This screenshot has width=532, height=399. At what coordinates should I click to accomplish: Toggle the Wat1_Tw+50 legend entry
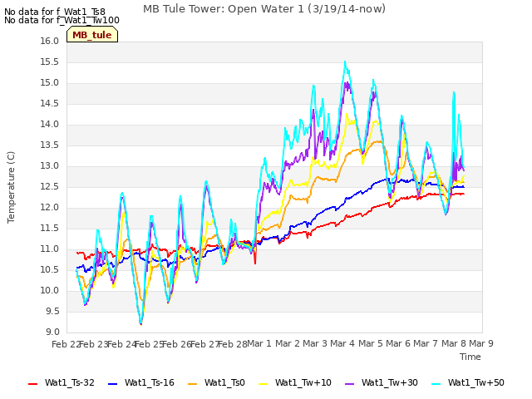(467, 383)
